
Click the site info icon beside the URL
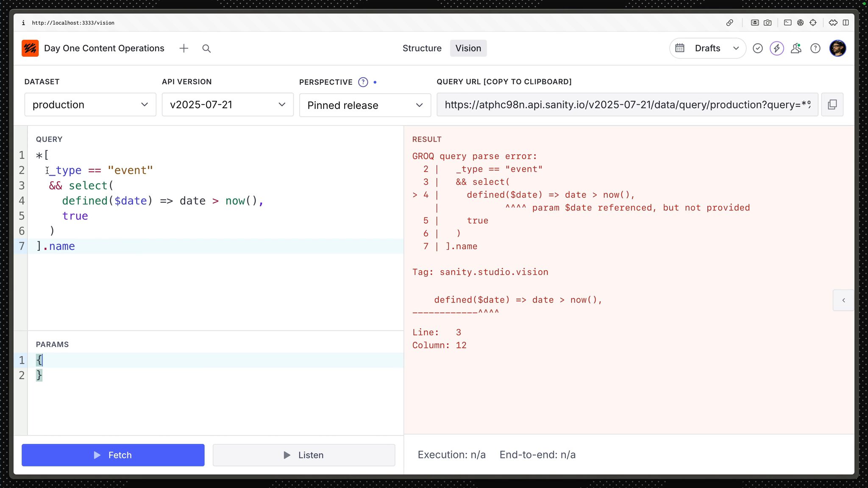(x=23, y=23)
